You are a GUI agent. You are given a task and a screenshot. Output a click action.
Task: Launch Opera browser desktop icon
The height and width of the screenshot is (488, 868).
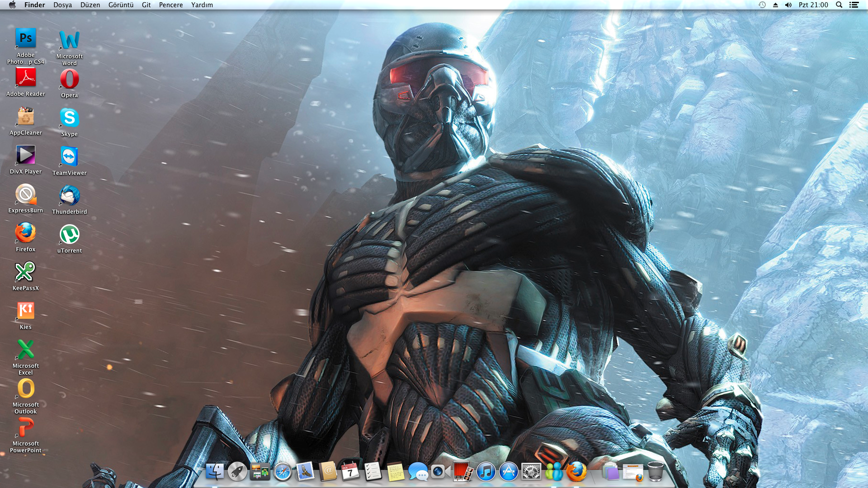pyautogui.click(x=70, y=79)
